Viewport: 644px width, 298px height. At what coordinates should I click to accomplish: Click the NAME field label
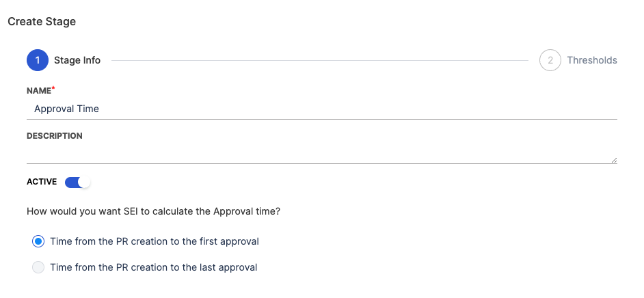point(38,91)
